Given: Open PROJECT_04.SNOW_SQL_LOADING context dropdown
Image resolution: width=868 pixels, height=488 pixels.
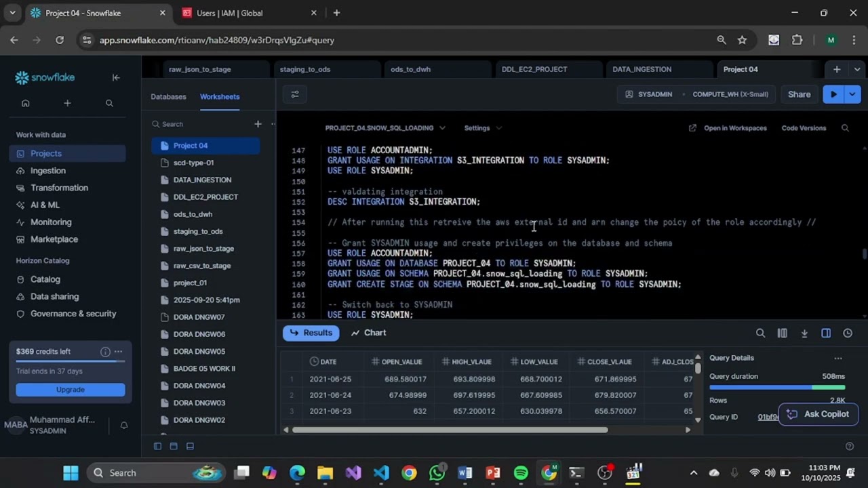Looking at the screenshot, I should click(x=385, y=128).
